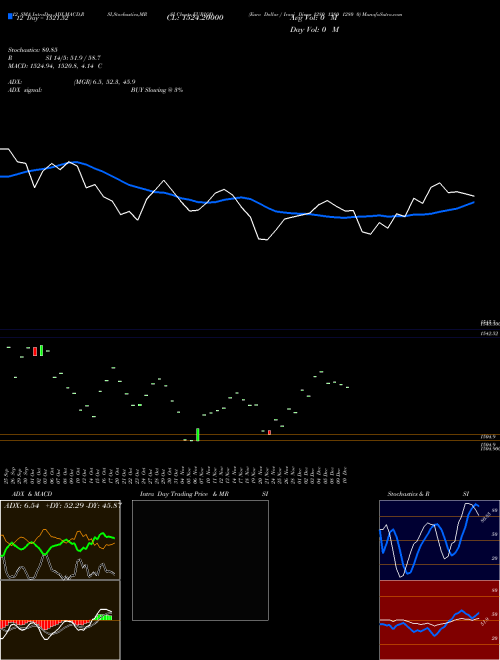Click the '1542.32' price axis label
Viewport: 500px width, 660px height.
tap(490, 333)
